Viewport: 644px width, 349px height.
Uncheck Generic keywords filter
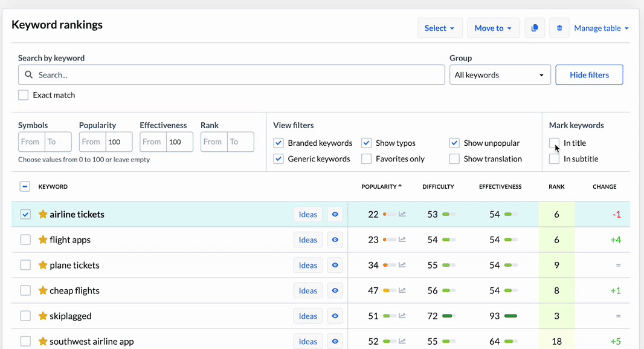pos(279,158)
